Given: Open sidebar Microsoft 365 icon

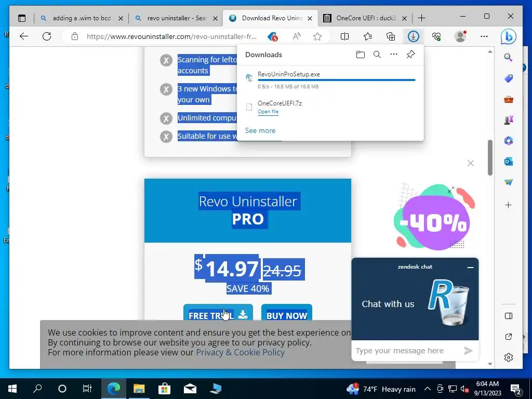Looking at the screenshot, I should [508, 140].
